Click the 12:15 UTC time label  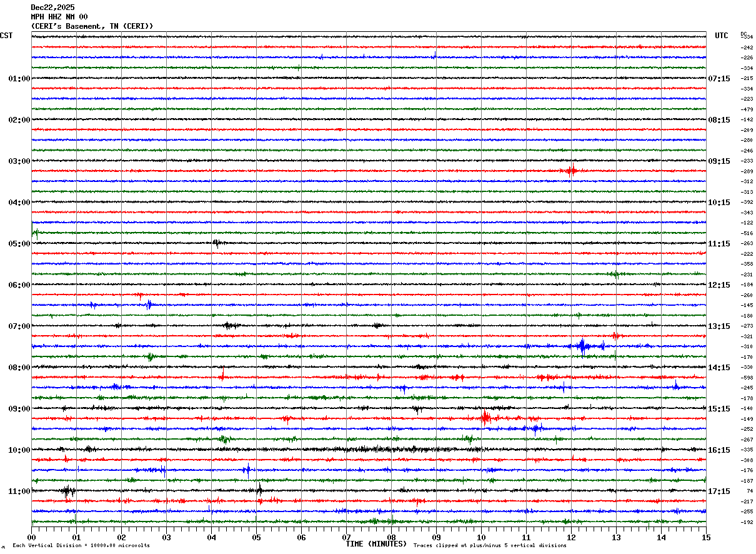[x=719, y=285]
